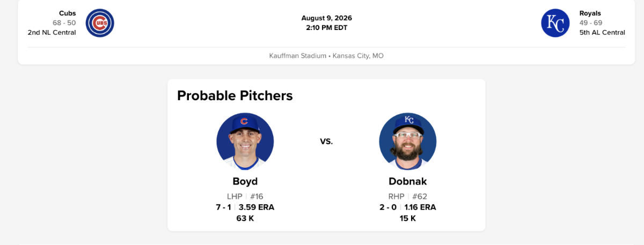644x245 pixels.
Task: Click Dobnak's 1.16 ERA stat
Action: tap(420, 207)
